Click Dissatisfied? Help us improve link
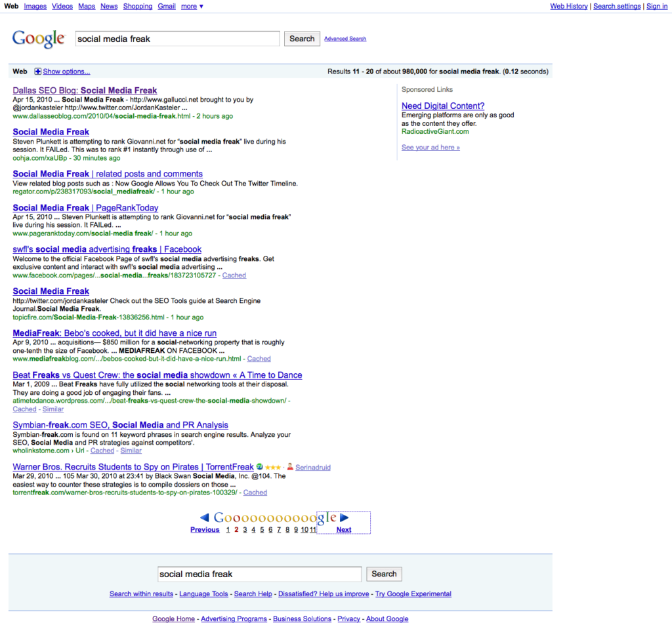 pos(324,594)
